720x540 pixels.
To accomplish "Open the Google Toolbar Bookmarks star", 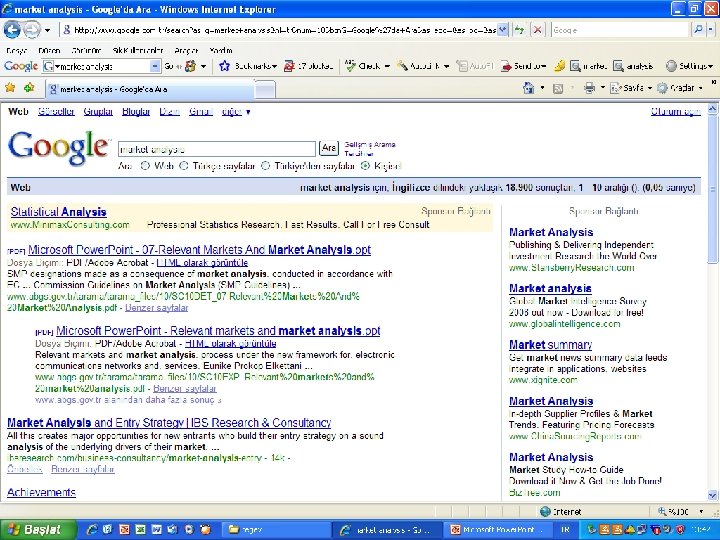I will pyautogui.click(x=224, y=66).
